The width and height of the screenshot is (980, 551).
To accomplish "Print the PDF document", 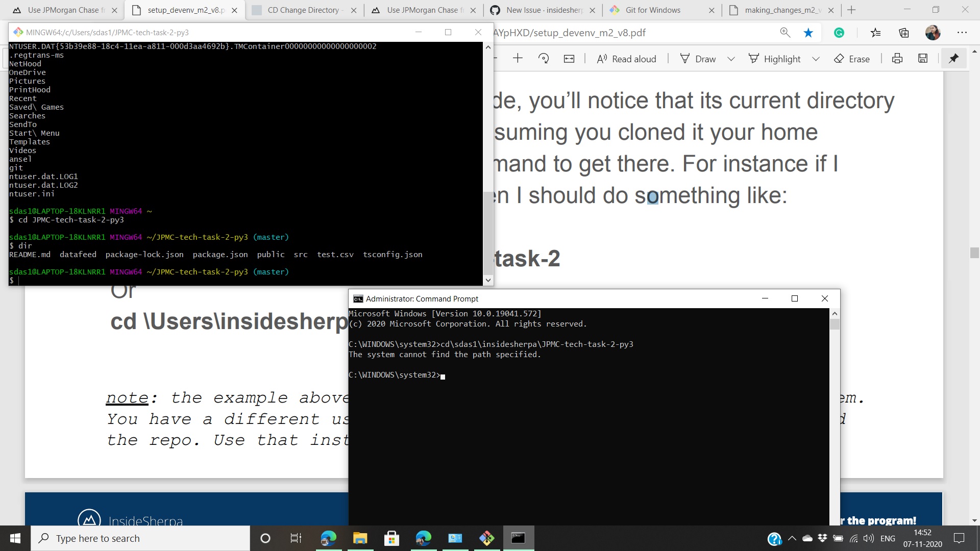I will [x=897, y=58].
